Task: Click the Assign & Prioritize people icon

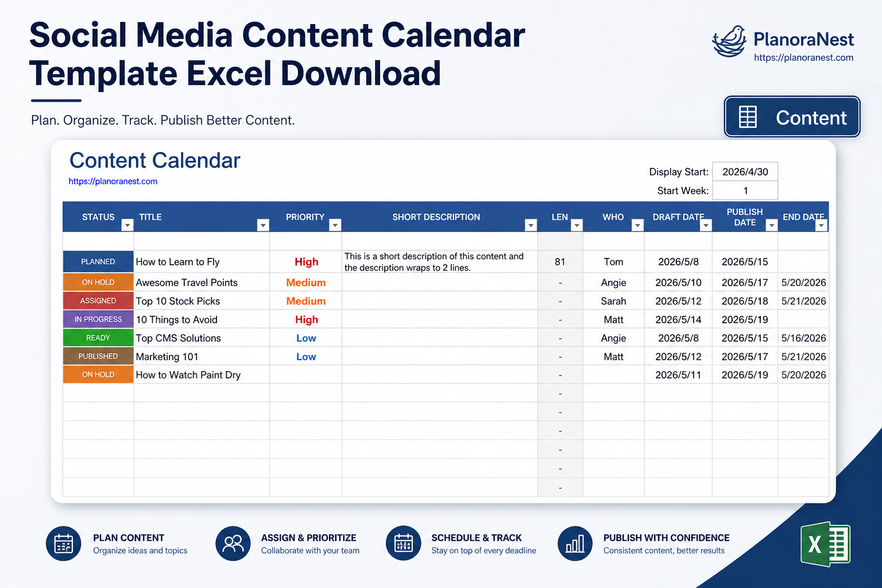Action: coord(233,543)
